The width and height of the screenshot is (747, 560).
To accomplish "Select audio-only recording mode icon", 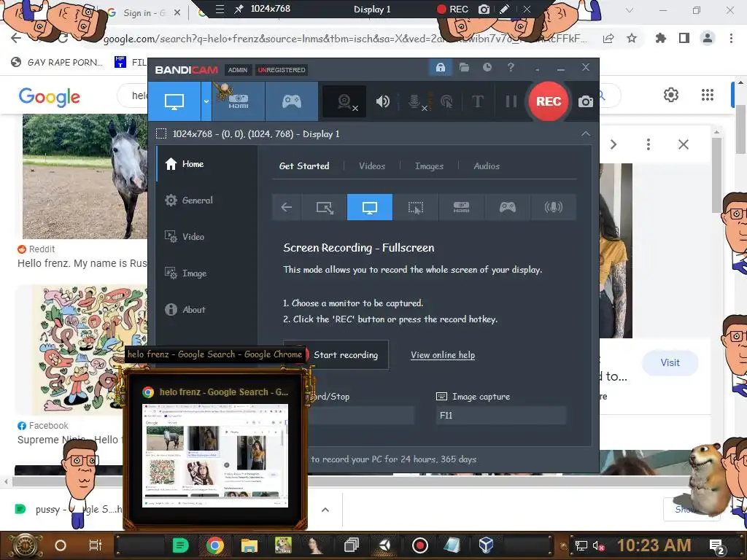I will 553,207.
